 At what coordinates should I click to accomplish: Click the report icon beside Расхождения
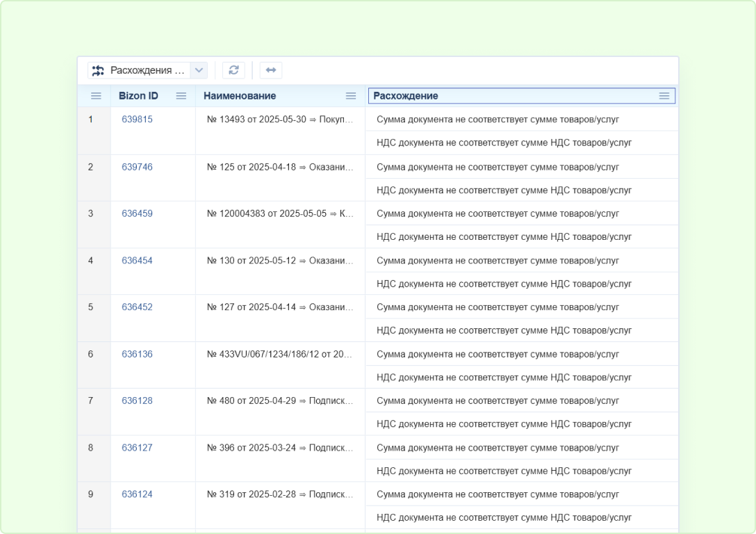(x=98, y=70)
